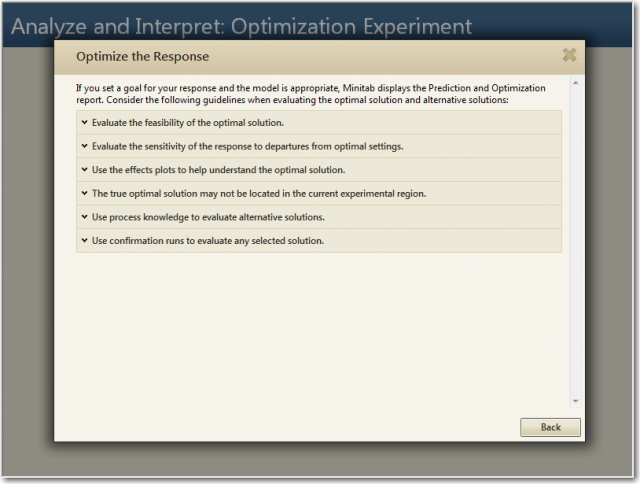Click the chevron icon beside 'Evaluate the feasibility'
This screenshot has height=484, width=640.
pos(84,123)
